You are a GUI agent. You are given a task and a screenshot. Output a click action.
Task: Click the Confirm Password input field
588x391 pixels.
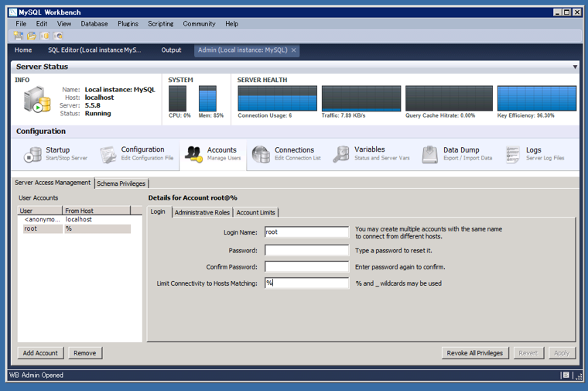coord(306,266)
